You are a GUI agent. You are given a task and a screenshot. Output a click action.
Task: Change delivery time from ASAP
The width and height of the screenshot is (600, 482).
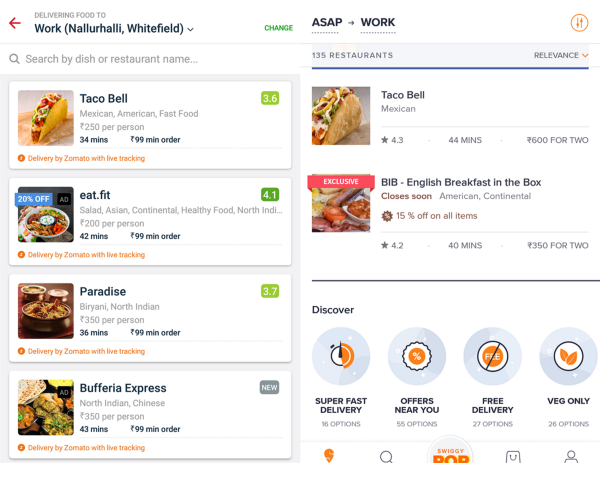coord(327,23)
